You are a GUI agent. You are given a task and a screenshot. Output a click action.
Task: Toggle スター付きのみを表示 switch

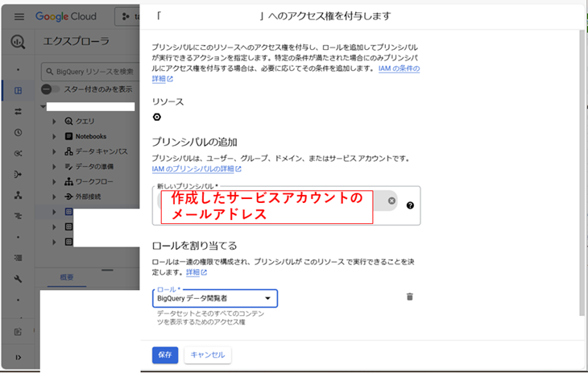point(50,89)
